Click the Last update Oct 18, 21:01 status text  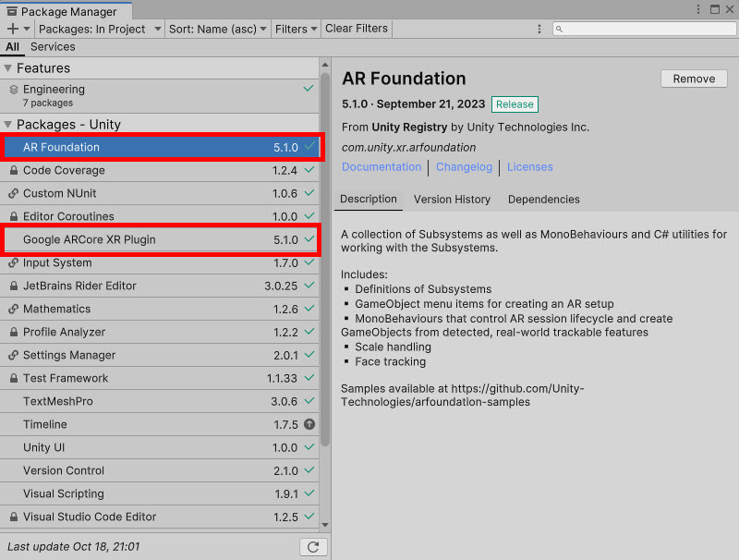tap(74, 547)
